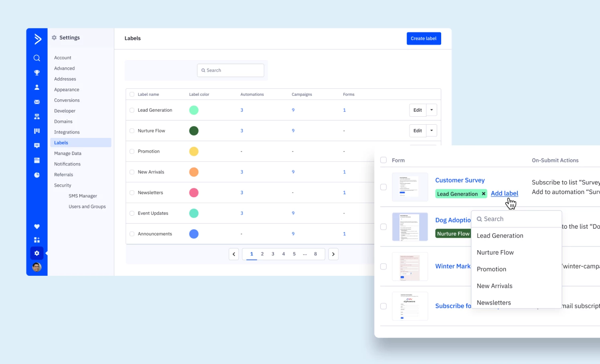
Task: Check the Nurture Flow label row checkbox
Action: (x=132, y=131)
